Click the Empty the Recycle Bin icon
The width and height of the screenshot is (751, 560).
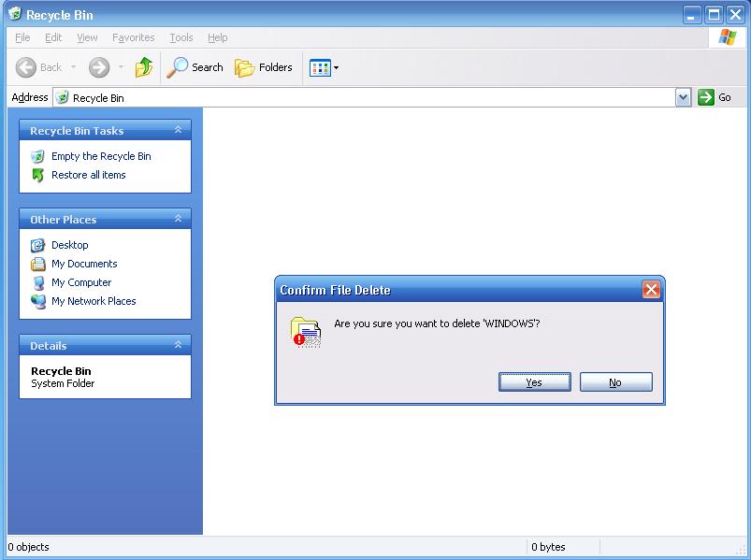pyautogui.click(x=37, y=156)
